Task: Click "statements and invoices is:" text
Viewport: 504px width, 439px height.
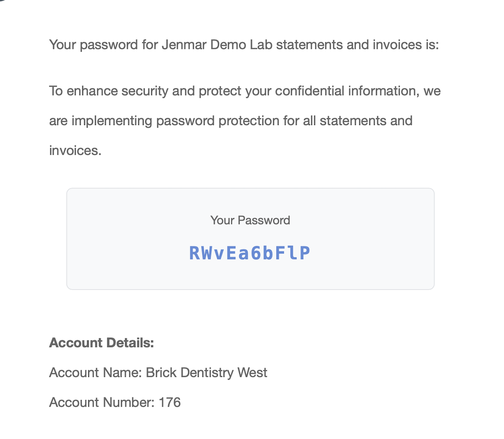Action: tap(357, 45)
